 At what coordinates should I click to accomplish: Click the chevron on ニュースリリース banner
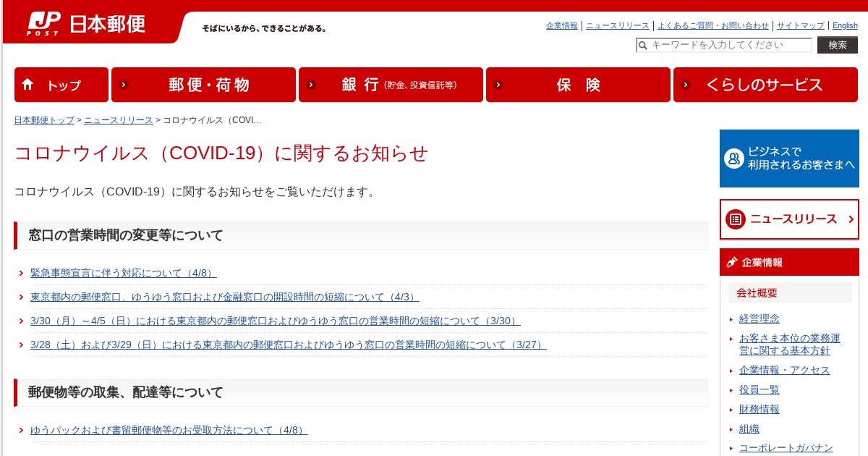pyautogui.click(x=851, y=219)
